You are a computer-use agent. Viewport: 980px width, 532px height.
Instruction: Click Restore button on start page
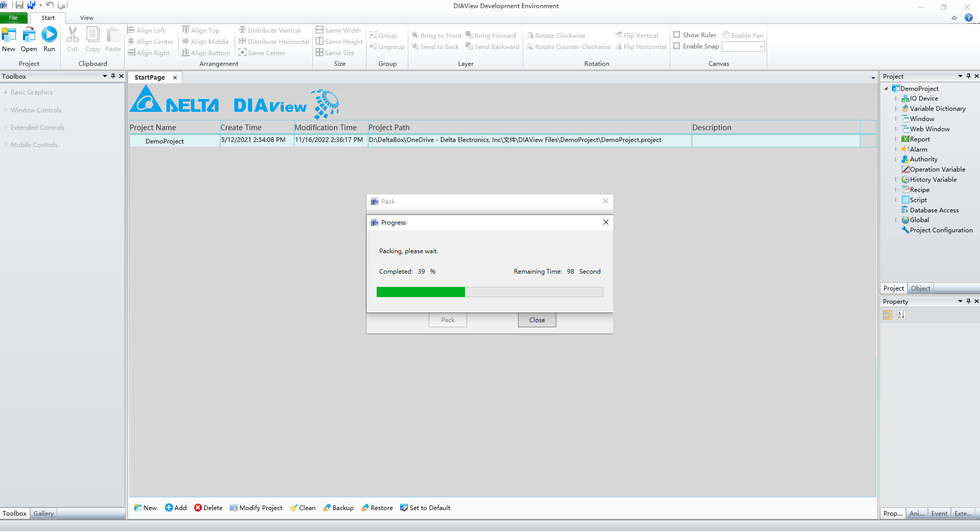pyautogui.click(x=377, y=508)
